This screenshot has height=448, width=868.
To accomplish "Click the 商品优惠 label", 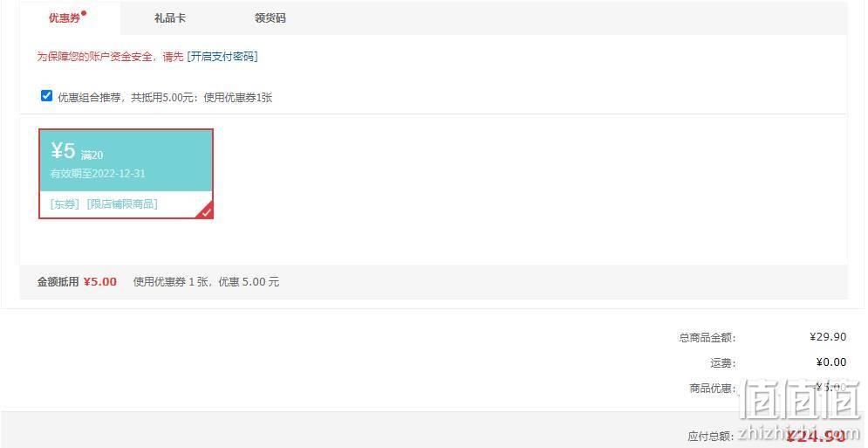I will click(713, 388).
